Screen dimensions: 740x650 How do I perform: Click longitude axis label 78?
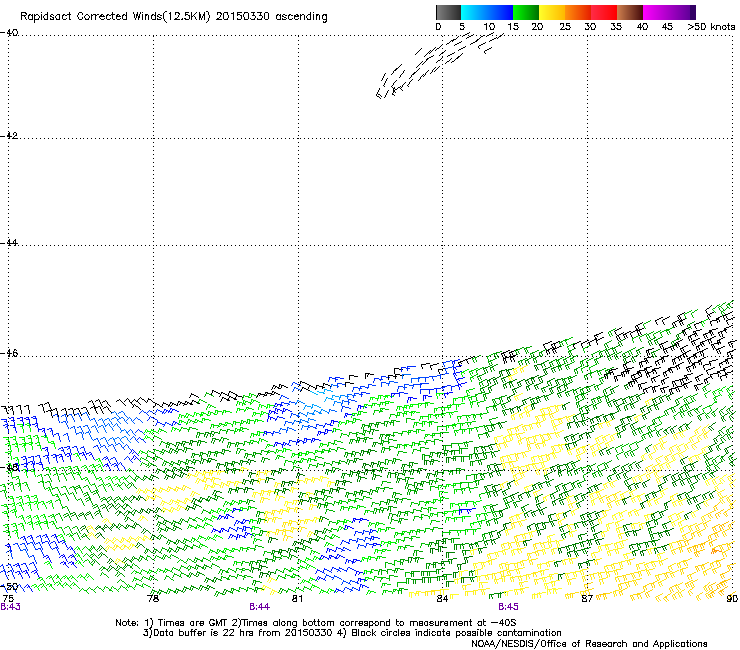click(153, 599)
